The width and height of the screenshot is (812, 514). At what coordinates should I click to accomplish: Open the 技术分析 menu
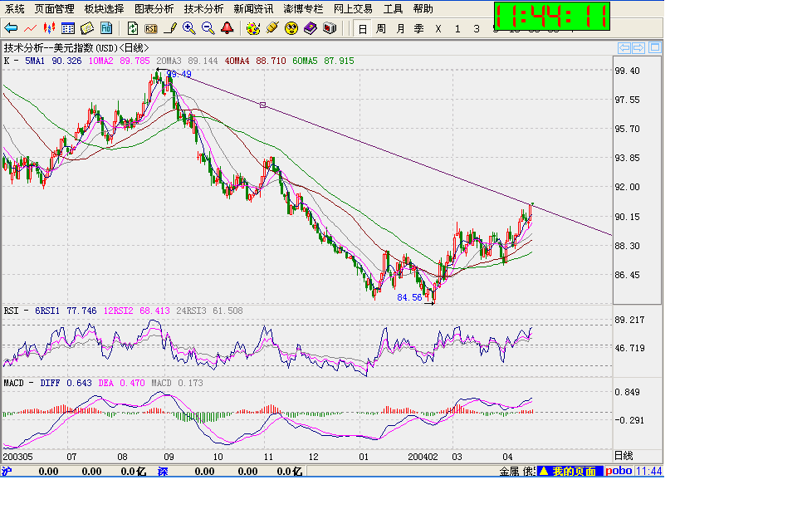pyautogui.click(x=203, y=9)
